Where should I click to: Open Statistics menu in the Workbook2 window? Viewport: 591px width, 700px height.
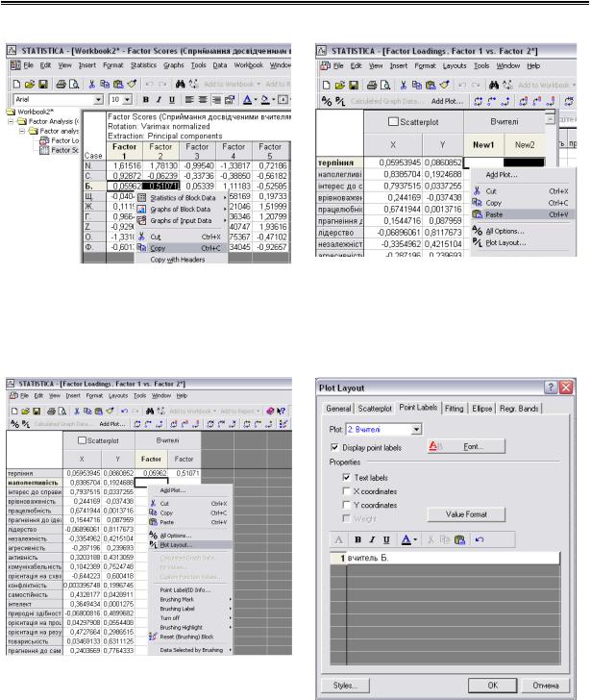[x=143, y=65]
